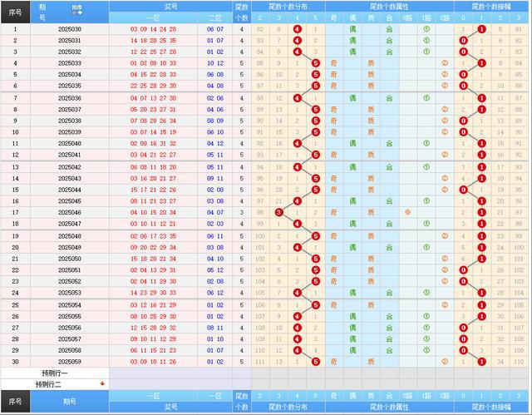The height and width of the screenshot is (415, 532).
Task: Click the 预测行二 row label
Action: tap(48, 384)
